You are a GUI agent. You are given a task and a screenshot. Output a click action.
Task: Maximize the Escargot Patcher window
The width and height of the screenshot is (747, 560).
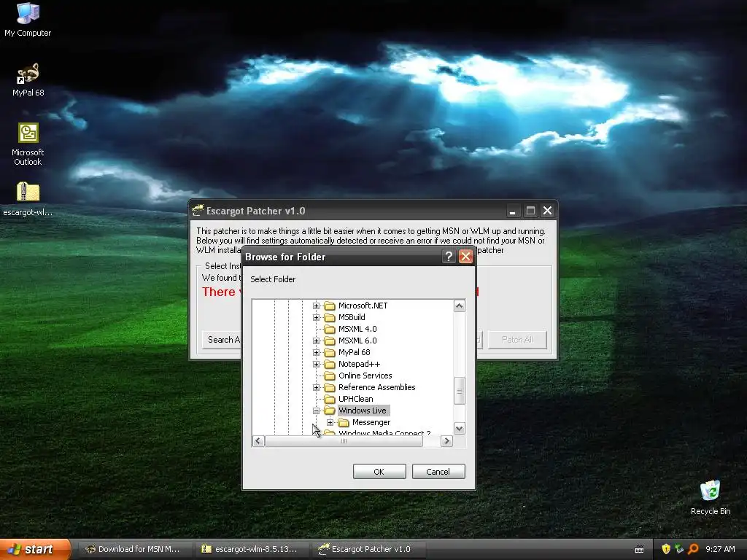[x=530, y=211]
